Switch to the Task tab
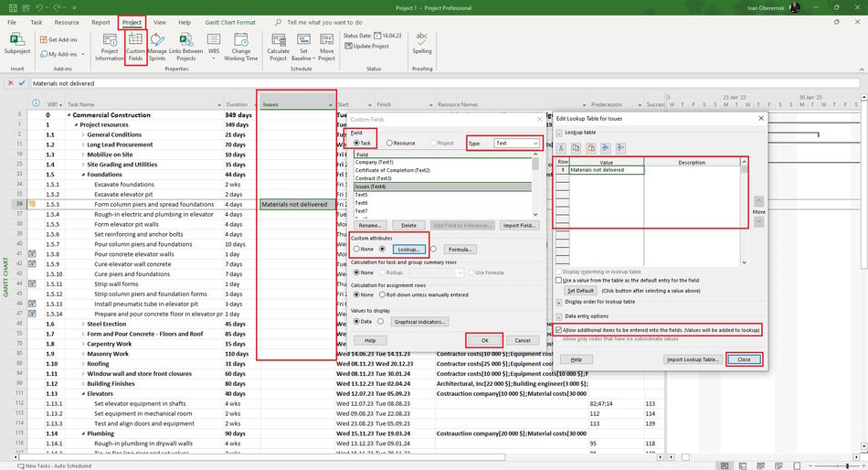Viewport: 868px width, 470px height. [37, 22]
